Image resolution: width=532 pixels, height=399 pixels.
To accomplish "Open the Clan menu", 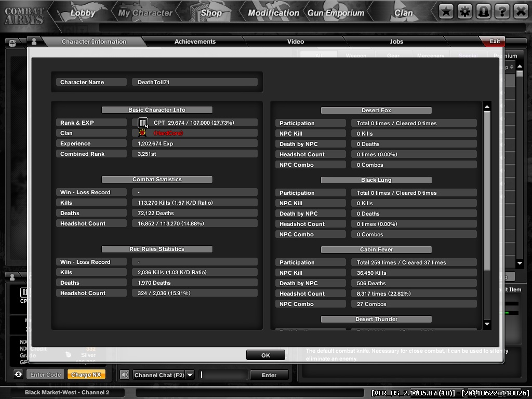I will [x=403, y=13].
